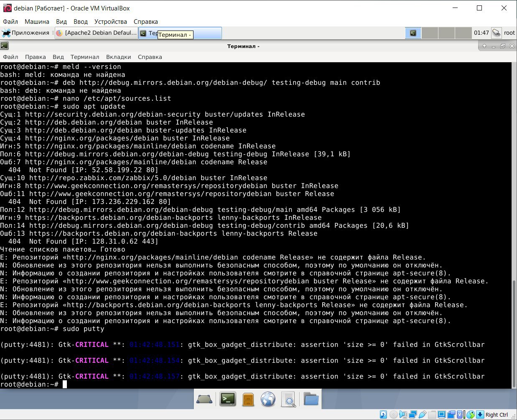This screenshot has height=420, width=517.
Task: Open terminal Вид menu
Action: (x=58, y=57)
